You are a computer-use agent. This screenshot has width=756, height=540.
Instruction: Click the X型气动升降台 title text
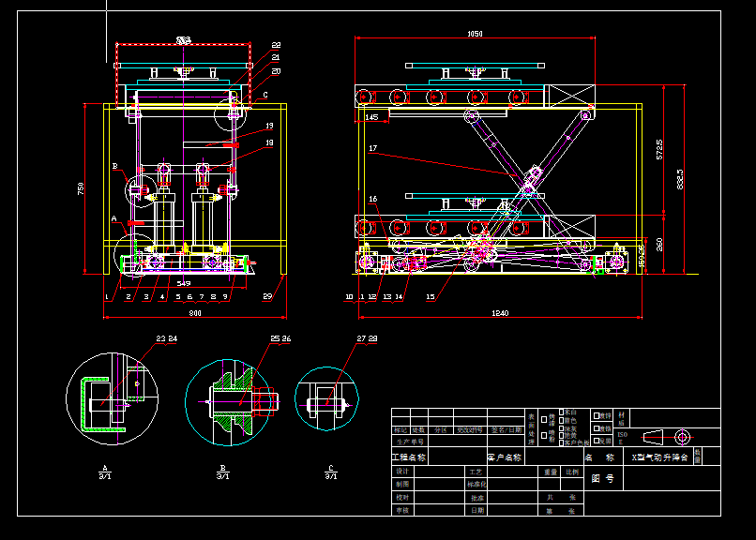pyautogui.click(x=659, y=456)
